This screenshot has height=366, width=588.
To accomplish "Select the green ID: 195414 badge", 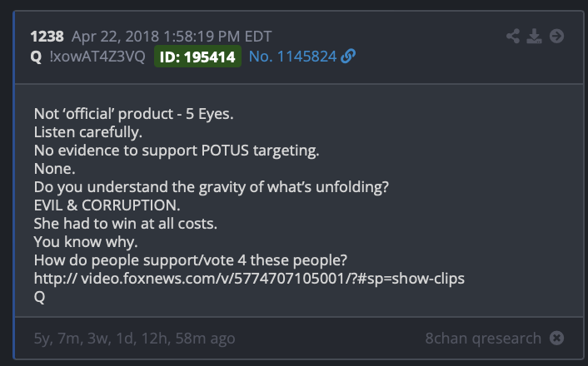I will (x=197, y=57).
